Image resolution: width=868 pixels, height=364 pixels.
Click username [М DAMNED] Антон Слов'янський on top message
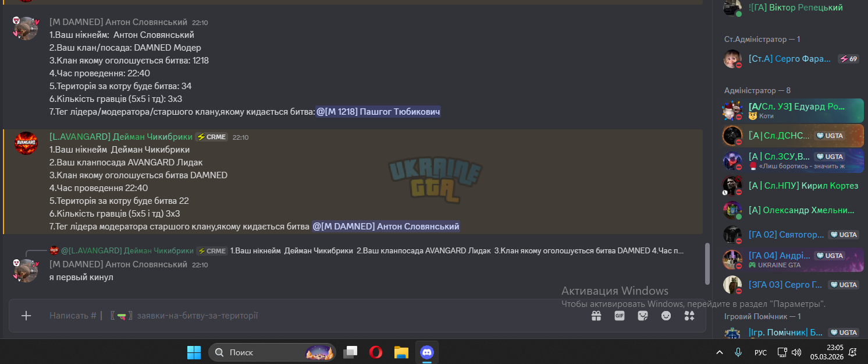pos(118,22)
